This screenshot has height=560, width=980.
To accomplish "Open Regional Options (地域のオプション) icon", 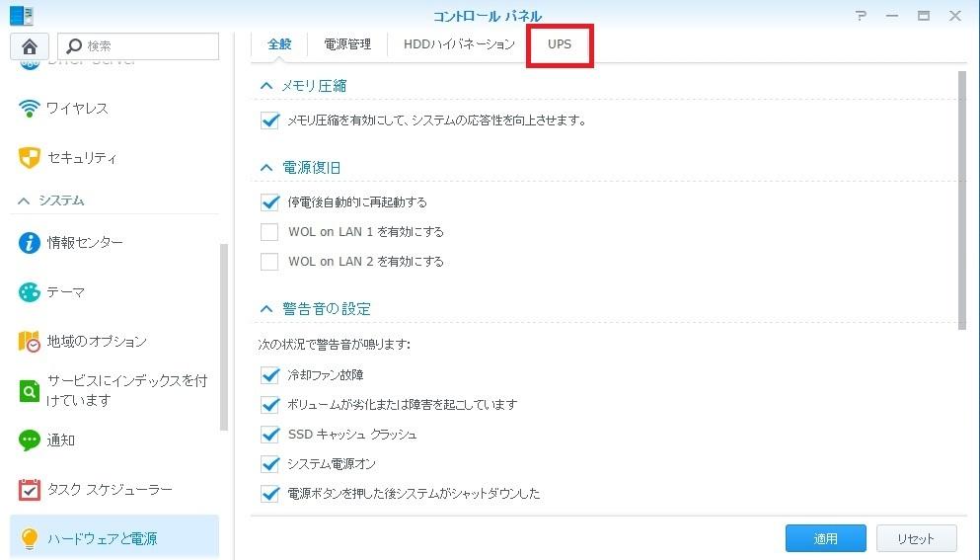I will pos(30,341).
